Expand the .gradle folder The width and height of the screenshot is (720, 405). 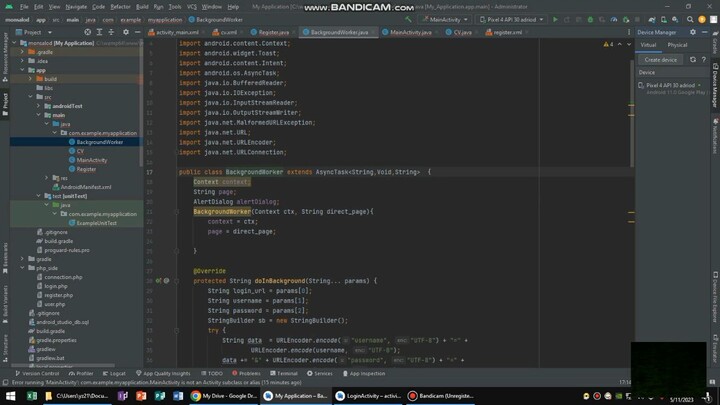pos(22,52)
